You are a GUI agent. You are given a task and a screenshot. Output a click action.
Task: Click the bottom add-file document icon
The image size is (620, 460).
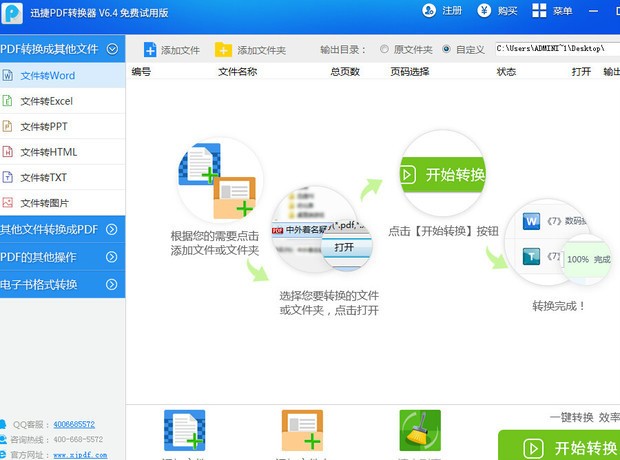[x=184, y=433]
